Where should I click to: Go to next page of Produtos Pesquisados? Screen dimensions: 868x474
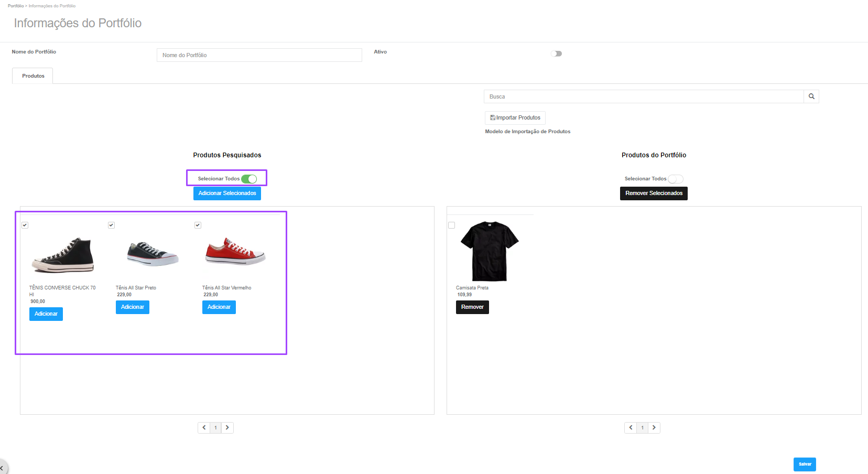point(227,428)
